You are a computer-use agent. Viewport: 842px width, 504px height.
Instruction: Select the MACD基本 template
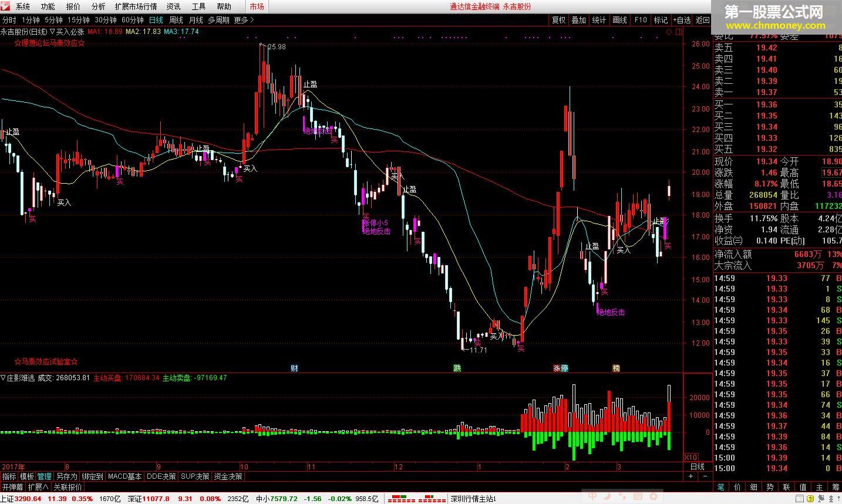coord(125,476)
